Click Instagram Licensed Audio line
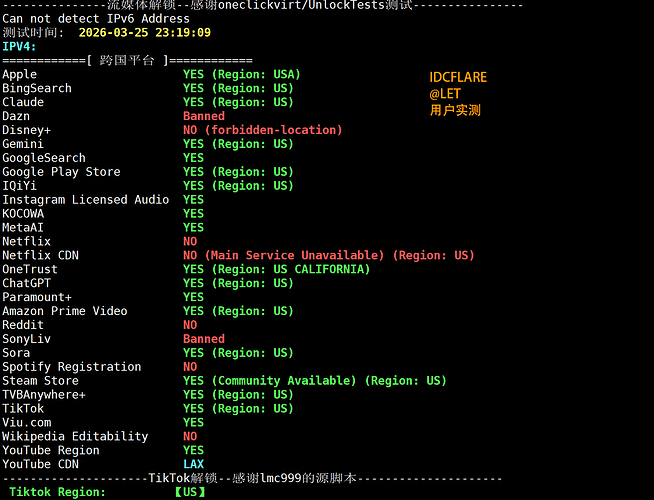654x500 pixels. click(x=86, y=200)
